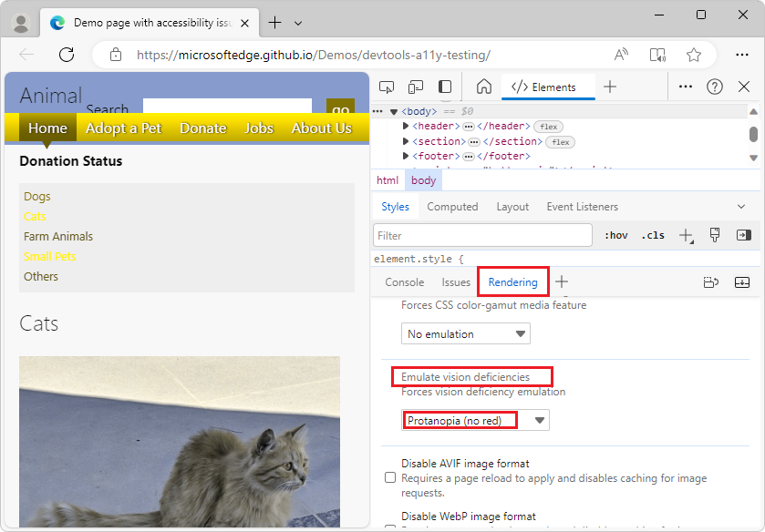Viewport: 765px width, 532px height.
Task: Toggle computed styles sidebar icon
Action: point(743,235)
